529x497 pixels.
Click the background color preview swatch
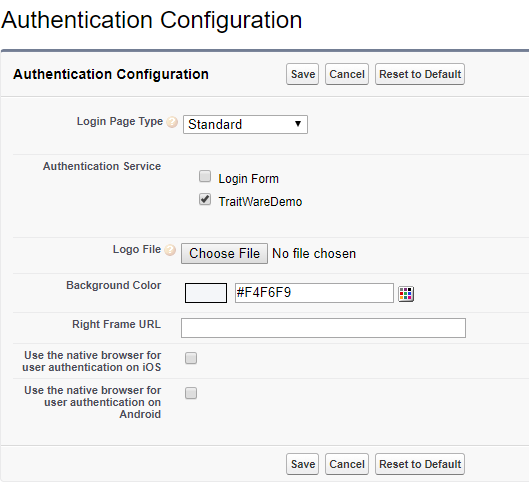point(206,293)
